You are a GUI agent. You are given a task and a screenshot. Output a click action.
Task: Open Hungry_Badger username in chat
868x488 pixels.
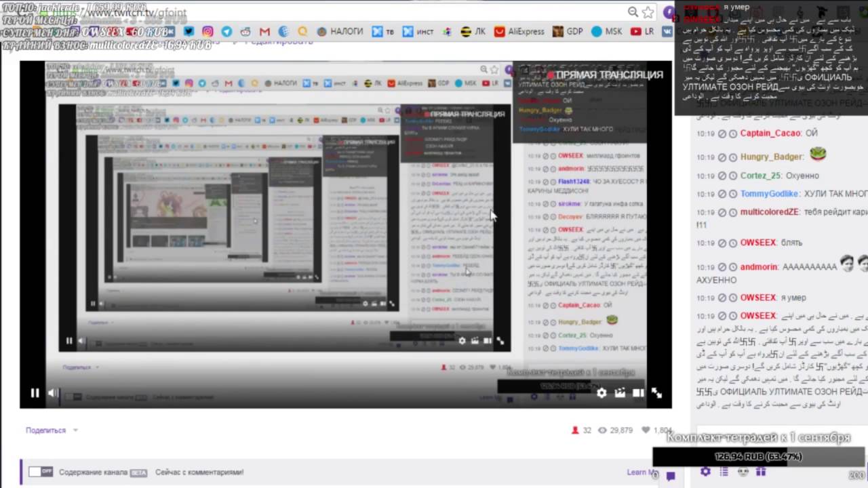(x=772, y=157)
